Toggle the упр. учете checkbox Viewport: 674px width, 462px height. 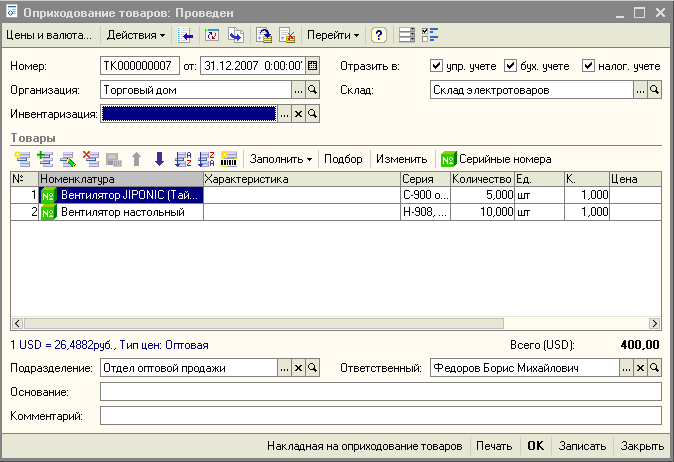pyautogui.click(x=436, y=66)
